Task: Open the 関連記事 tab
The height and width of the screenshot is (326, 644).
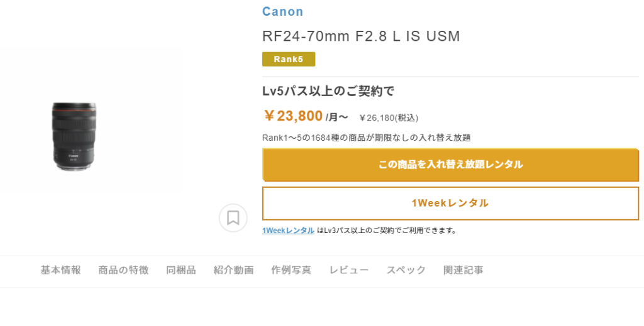Action: pos(464,270)
